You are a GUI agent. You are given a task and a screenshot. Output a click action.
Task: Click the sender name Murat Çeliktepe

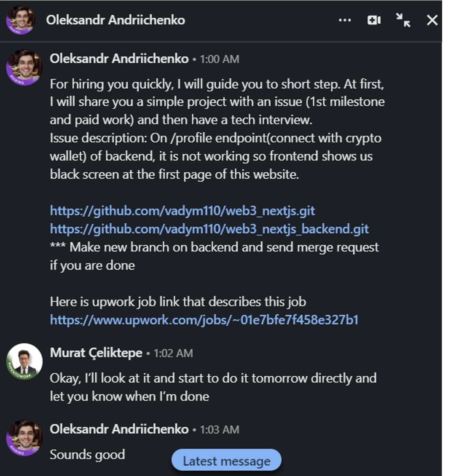(x=96, y=353)
